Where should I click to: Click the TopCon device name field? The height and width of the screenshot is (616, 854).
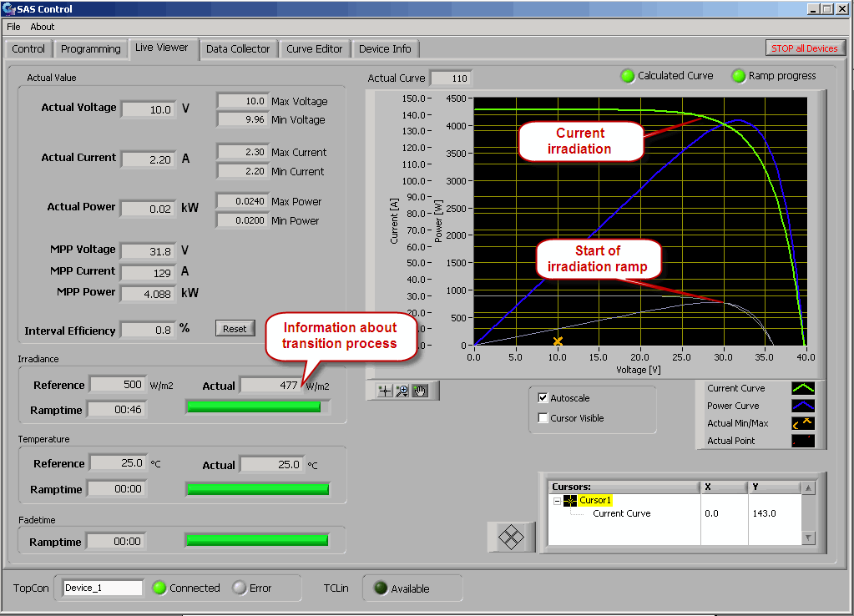(x=103, y=588)
